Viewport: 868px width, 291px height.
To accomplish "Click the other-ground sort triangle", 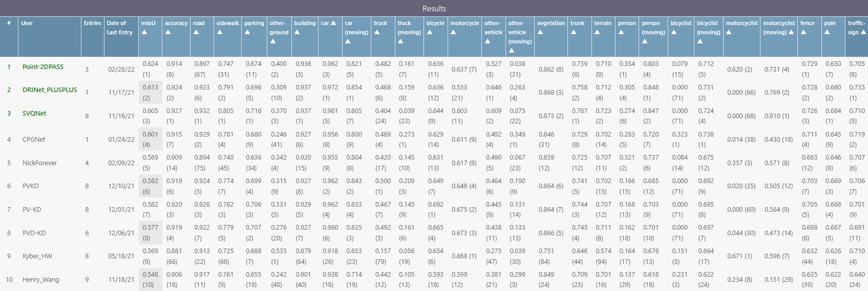I will pos(273,41).
